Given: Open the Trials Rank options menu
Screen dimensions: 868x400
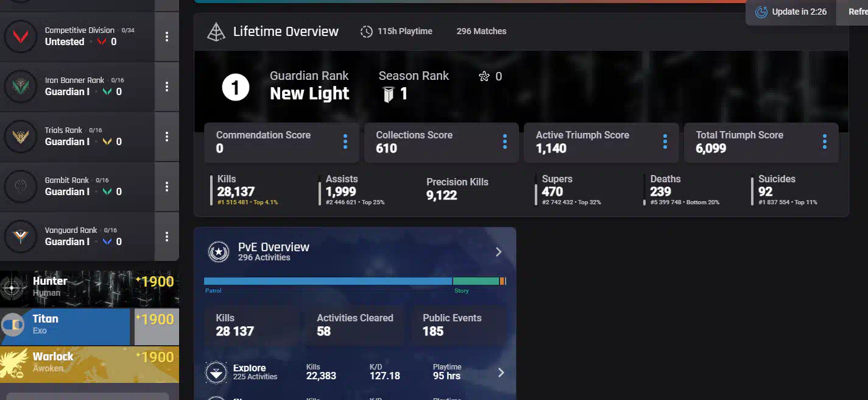Looking at the screenshot, I should (167, 137).
